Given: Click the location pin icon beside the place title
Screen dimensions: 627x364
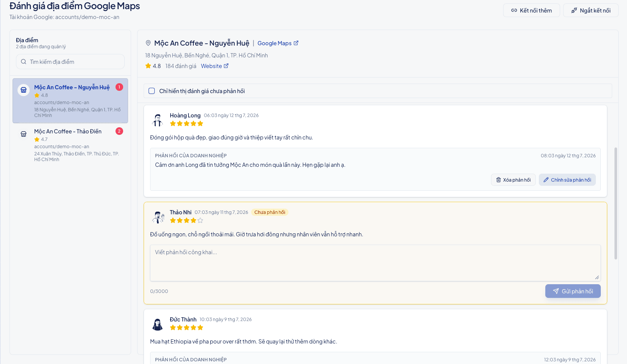Looking at the screenshot, I should [x=148, y=43].
